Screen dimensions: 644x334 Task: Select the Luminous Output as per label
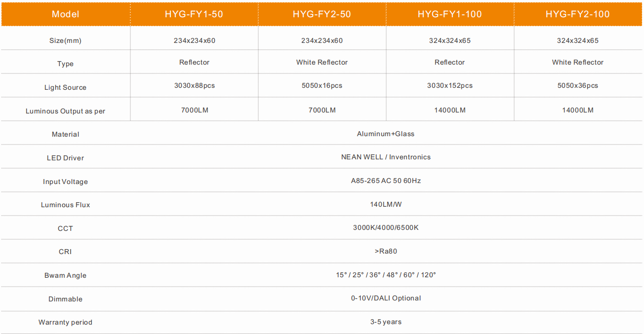[x=65, y=111]
